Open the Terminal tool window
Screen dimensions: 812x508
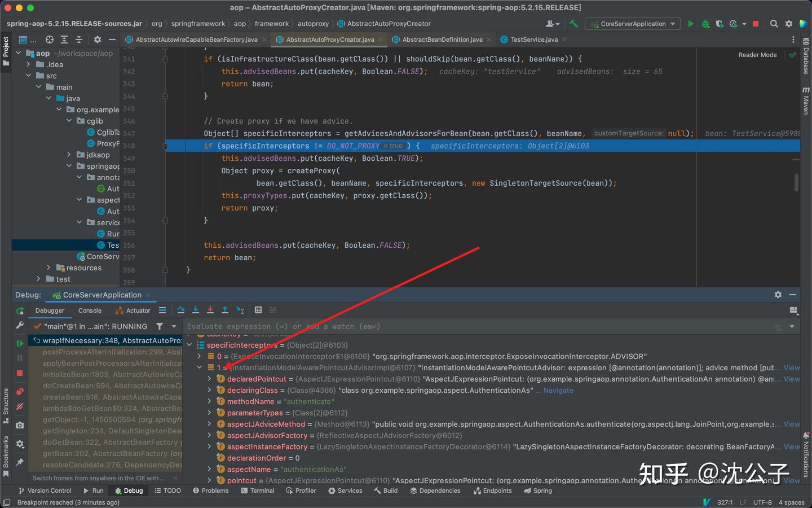258,491
